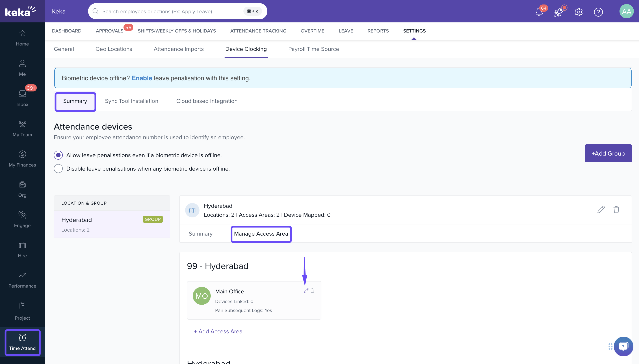Select Allow leave penalisations radio option
639x364 pixels.
(x=58, y=155)
